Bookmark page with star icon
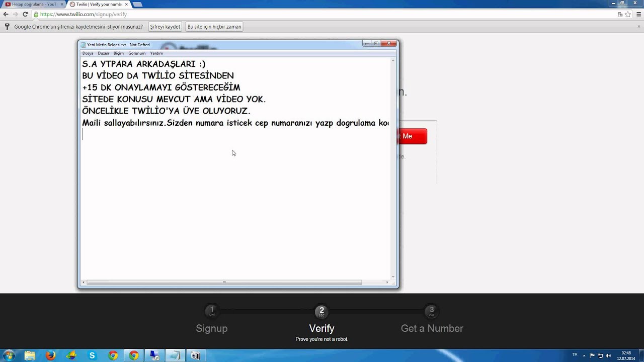This screenshot has width=644, height=362. [x=628, y=15]
